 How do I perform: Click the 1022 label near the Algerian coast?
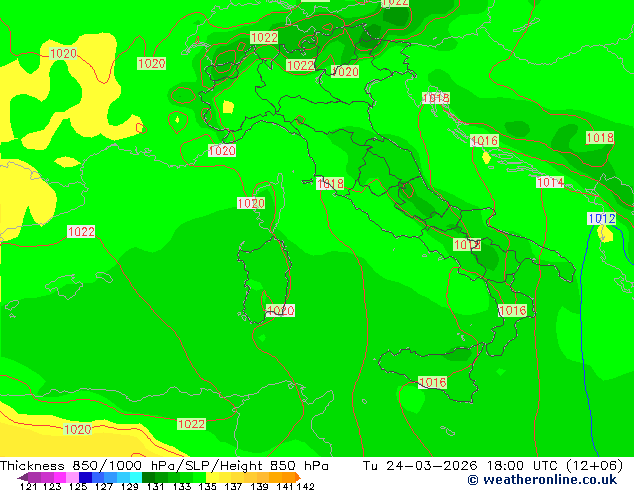click(x=192, y=424)
